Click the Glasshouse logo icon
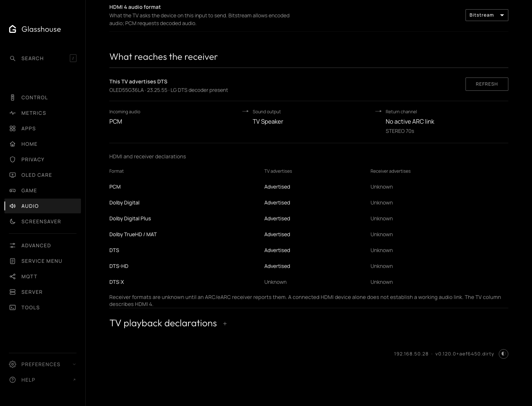The height and width of the screenshot is (406, 532). pyautogui.click(x=13, y=29)
